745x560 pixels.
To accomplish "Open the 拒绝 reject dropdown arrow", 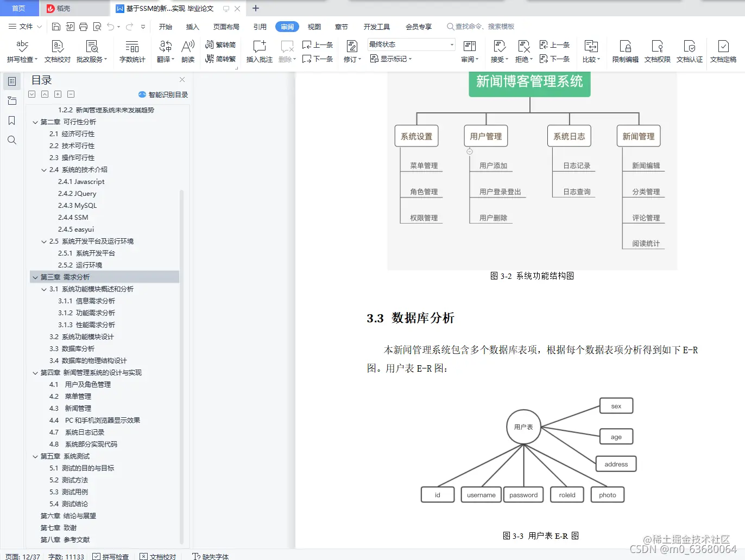I will (531, 59).
